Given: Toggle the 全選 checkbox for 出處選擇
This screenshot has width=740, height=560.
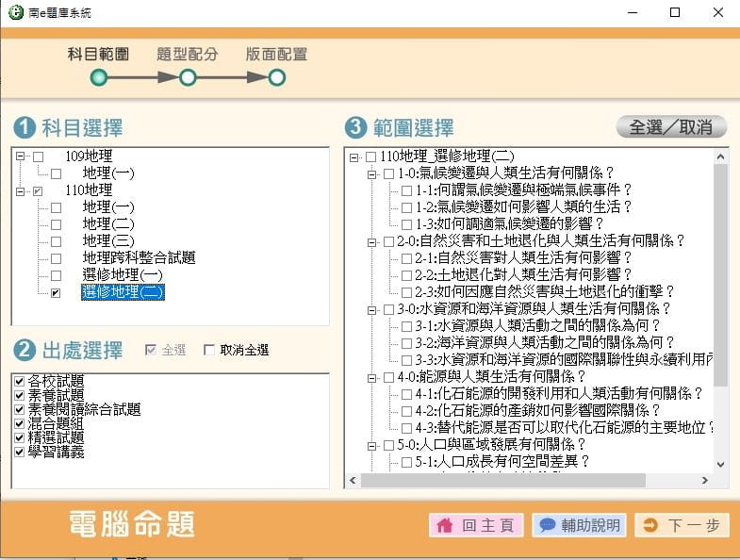Looking at the screenshot, I should tap(151, 350).
